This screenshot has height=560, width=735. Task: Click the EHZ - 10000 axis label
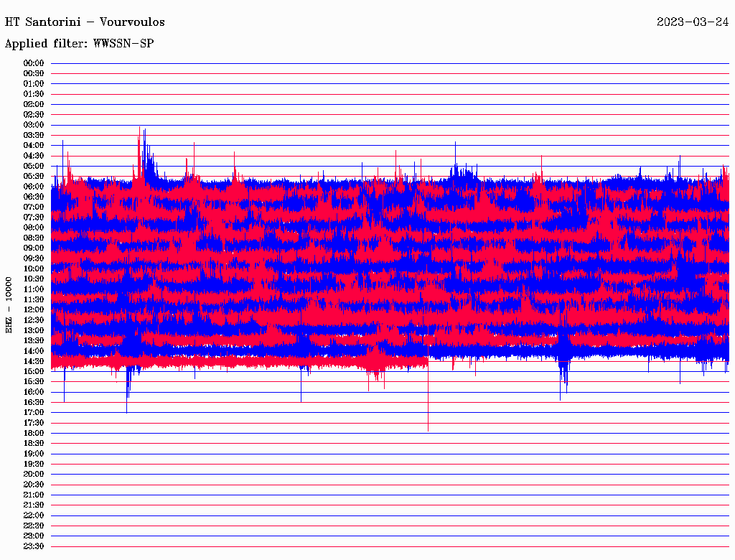point(9,305)
